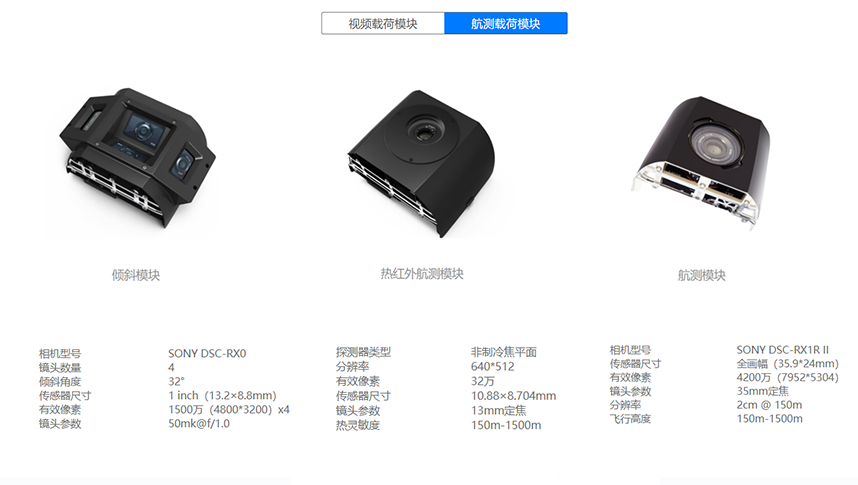Open the 热红外航测模块 title link
The height and width of the screenshot is (485, 858).
[x=422, y=274]
